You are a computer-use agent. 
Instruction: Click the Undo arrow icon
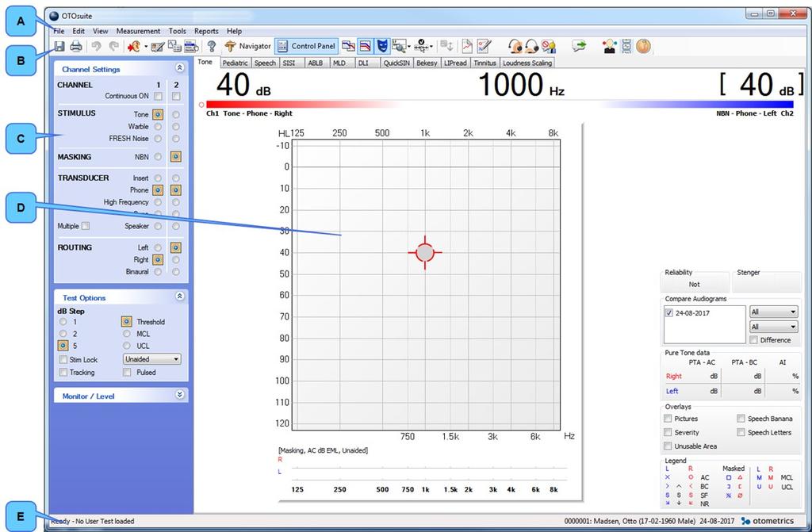click(x=96, y=47)
